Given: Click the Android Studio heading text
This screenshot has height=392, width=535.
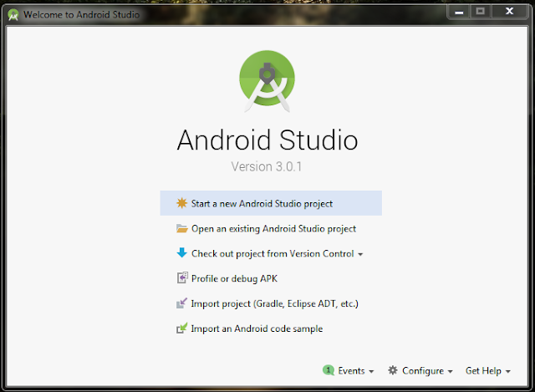Looking at the screenshot, I should (x=267, y=140).
